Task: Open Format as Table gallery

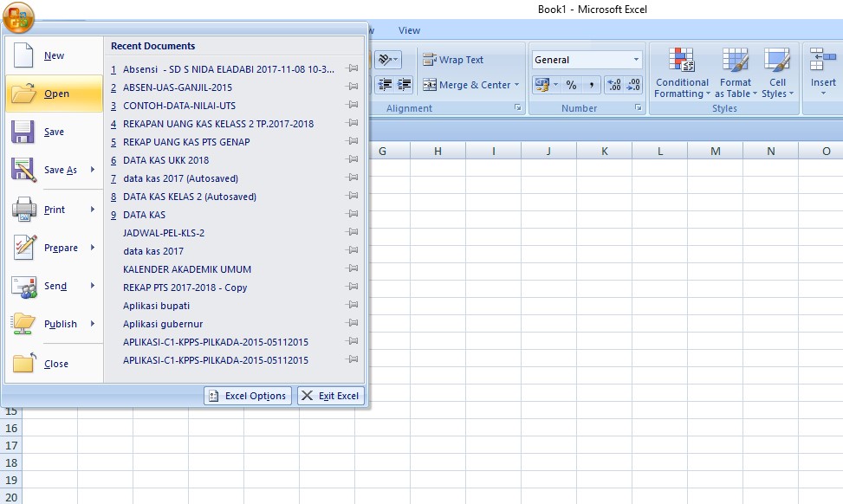Action: [x=736, y=73]
